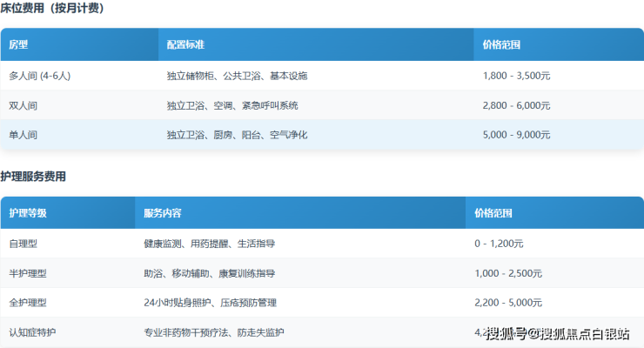Click the 配置标准 column header

pyautogui.click(x=185, y=44)
